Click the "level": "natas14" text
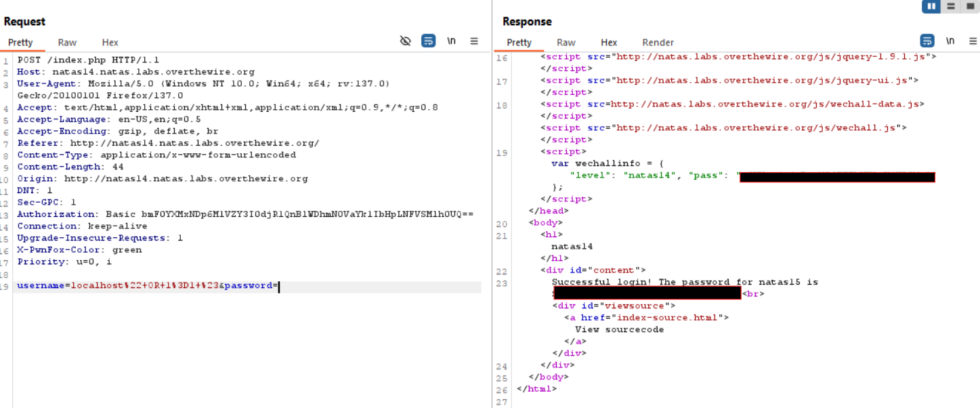The height and width of the screenshot is (408, 980). click(625, 176)
